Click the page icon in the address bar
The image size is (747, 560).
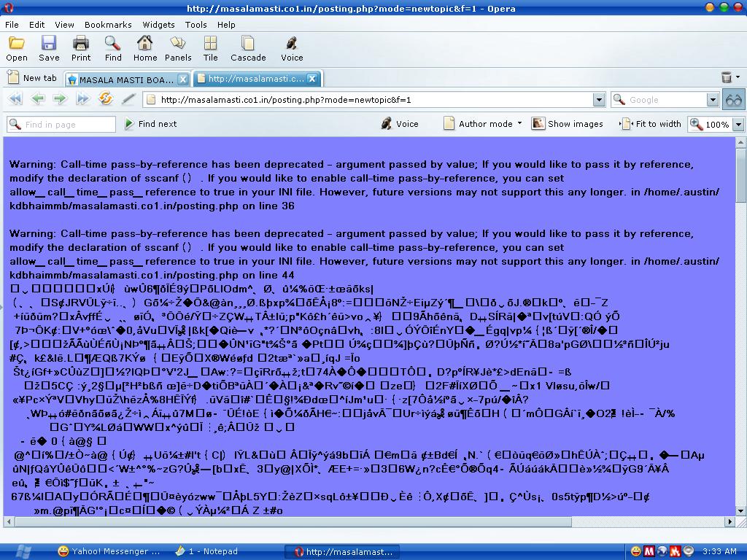[x=151, y=99]
